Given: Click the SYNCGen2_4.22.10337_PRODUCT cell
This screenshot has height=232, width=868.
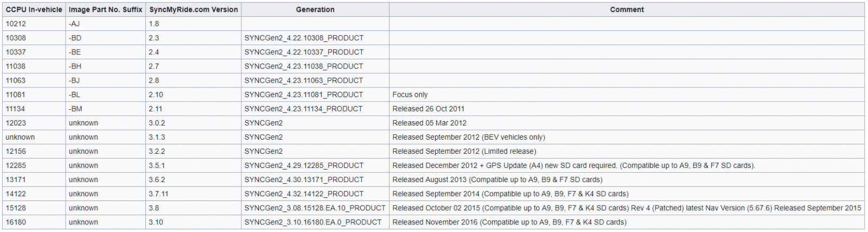Looking at the screenshot, I should tap(315, 52).
